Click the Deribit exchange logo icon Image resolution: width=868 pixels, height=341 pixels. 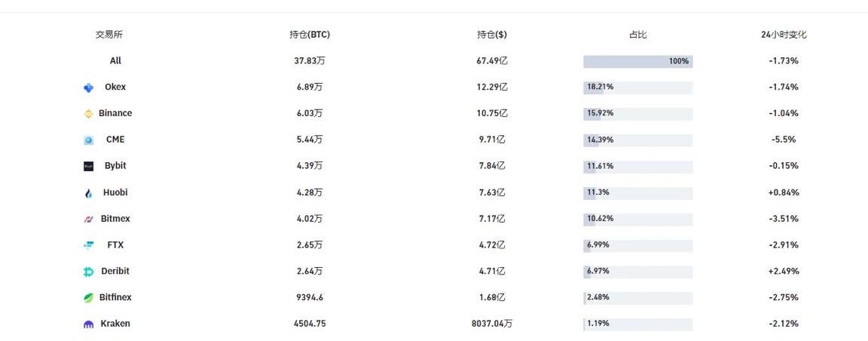[x=88, y=272]
